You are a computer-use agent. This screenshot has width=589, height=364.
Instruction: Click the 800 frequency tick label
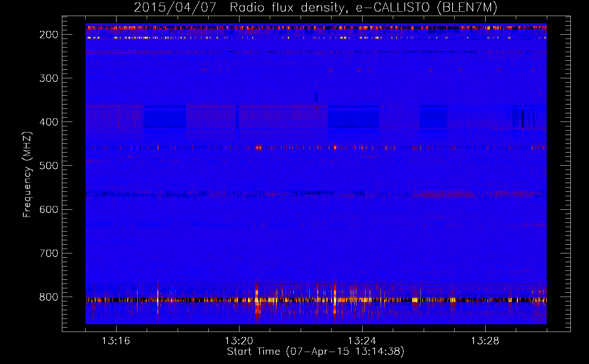click(49, 297)
